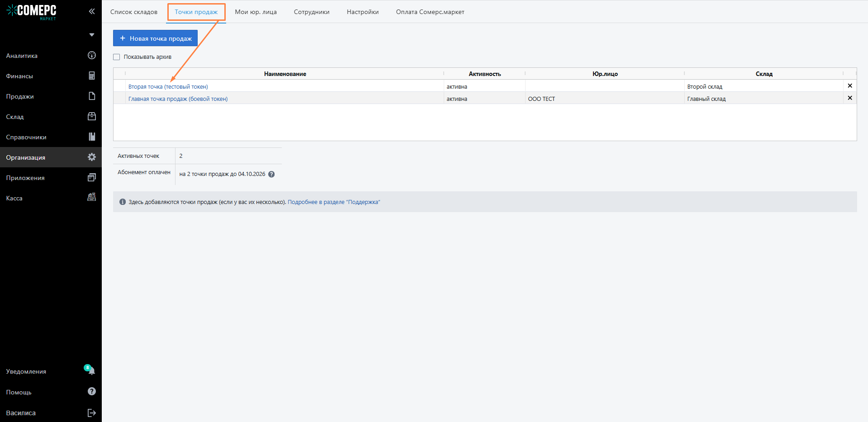
Task: Expand the dropdown arrow under the logo
Action: click(x=92, y=35)
